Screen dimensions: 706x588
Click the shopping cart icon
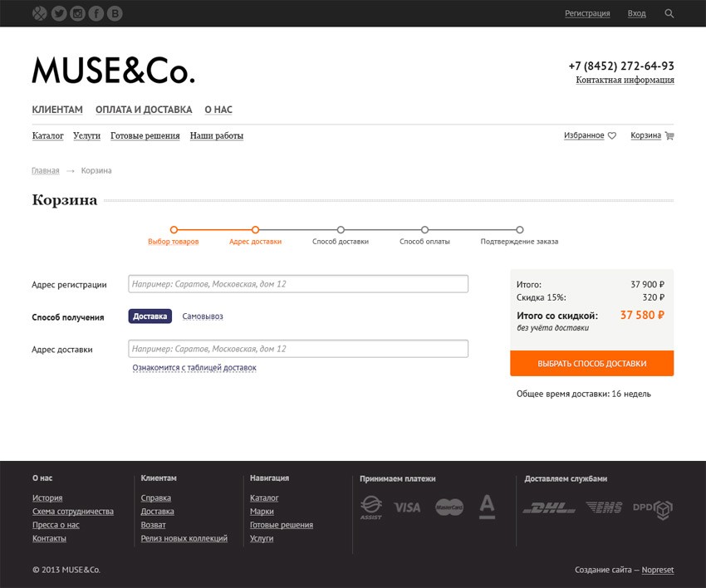click(669, 135)
